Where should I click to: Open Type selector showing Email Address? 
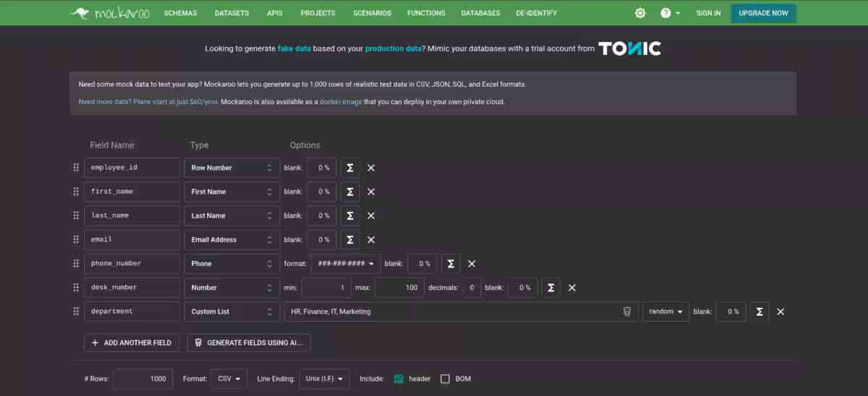pyautogui.click(x=231, y=239)
